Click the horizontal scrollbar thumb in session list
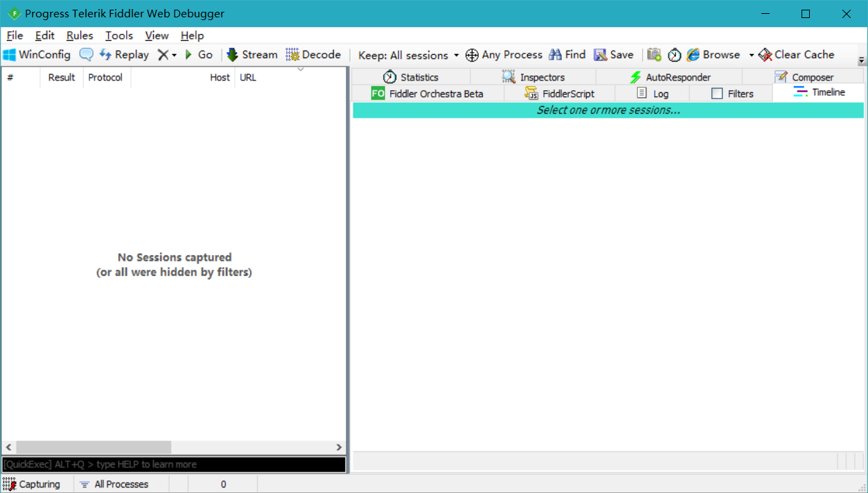The height and width of the screenshot is (493, 868). (x=94, y=448)
